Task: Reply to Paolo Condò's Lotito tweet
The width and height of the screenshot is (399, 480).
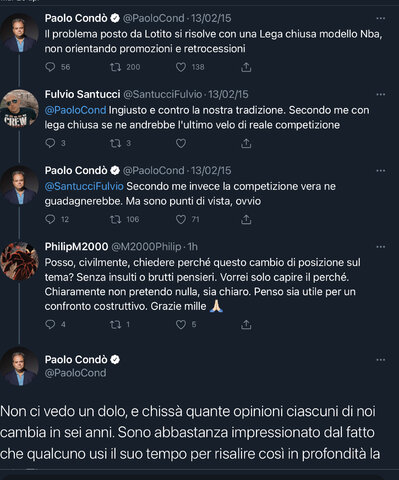Action: click(50, 67)
